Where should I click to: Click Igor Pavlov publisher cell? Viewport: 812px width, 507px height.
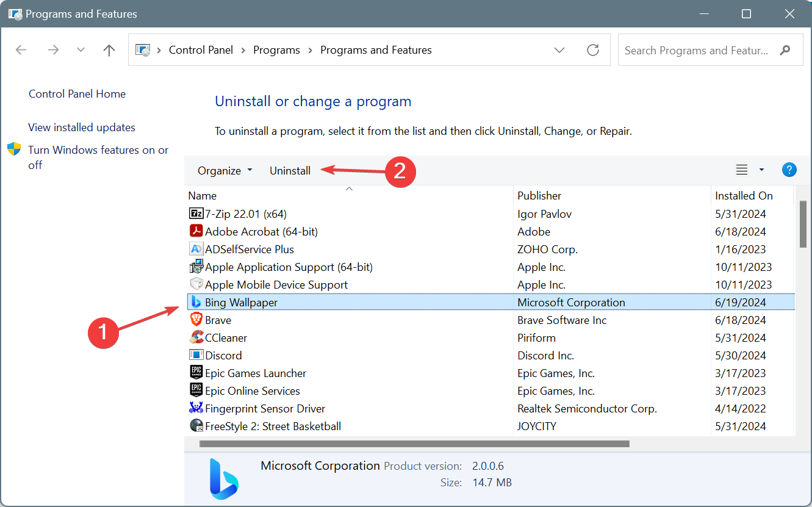click(x=544, y=214)
